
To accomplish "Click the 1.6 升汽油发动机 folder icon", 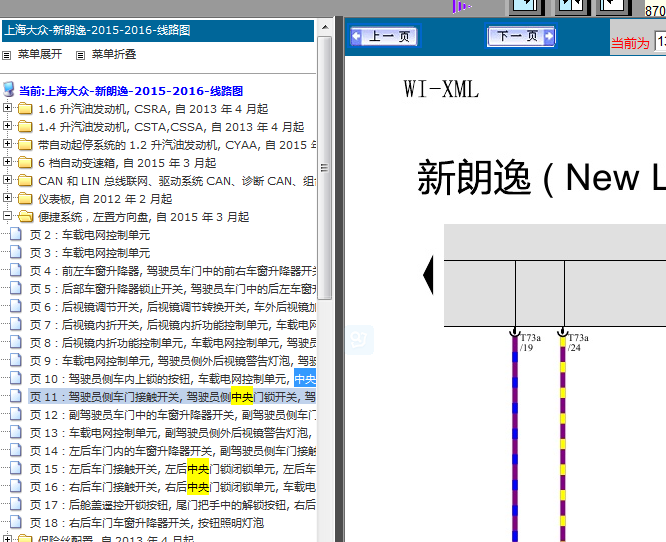I will coord(25,109).
